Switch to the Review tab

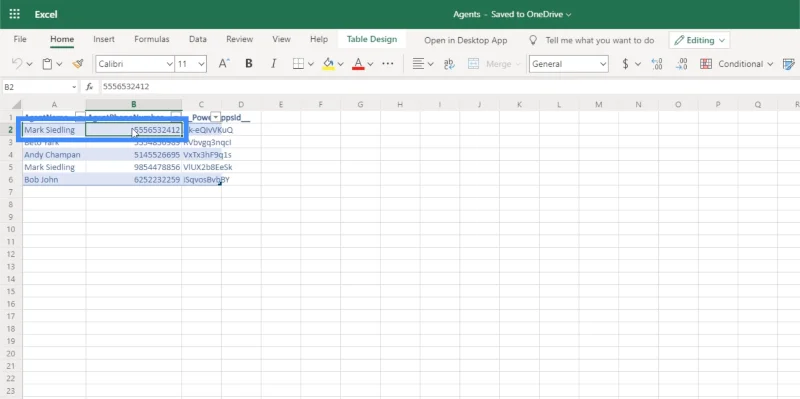pos(239,39)
